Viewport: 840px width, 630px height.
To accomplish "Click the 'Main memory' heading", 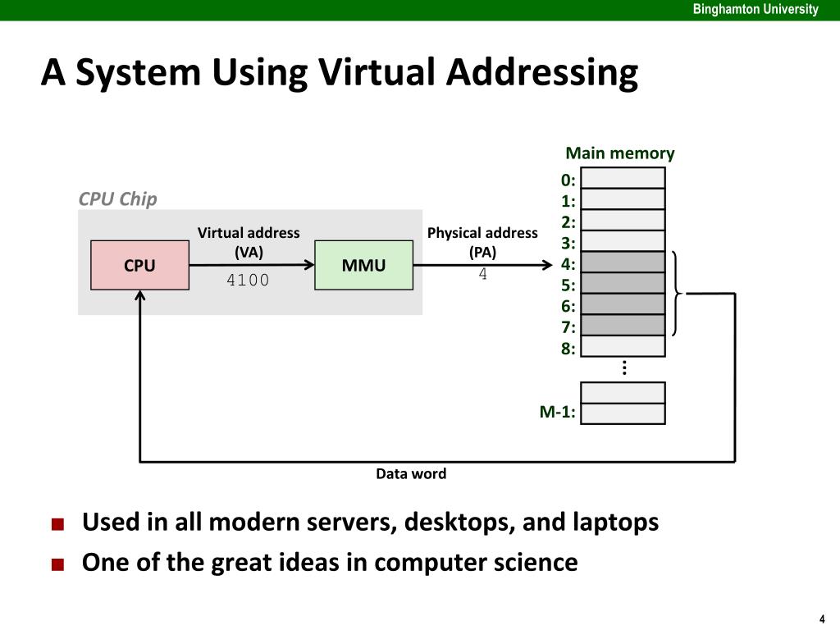I will tap(620, 153).
